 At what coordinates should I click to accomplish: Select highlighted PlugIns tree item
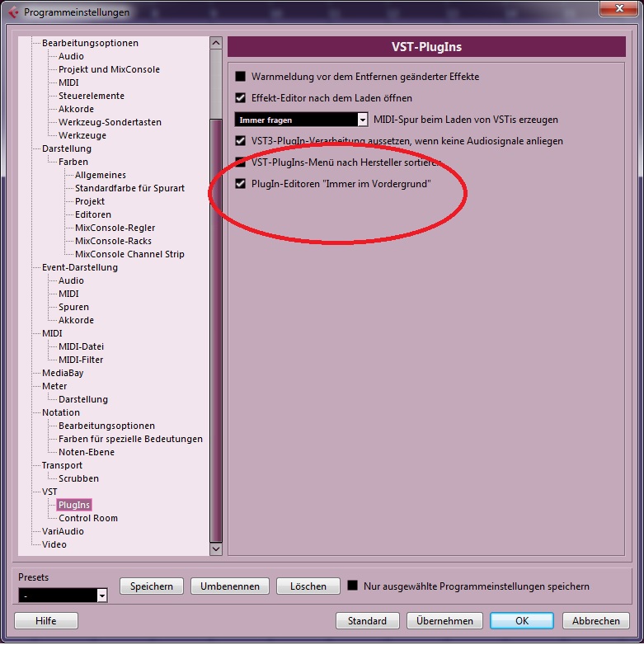(74, 505)
